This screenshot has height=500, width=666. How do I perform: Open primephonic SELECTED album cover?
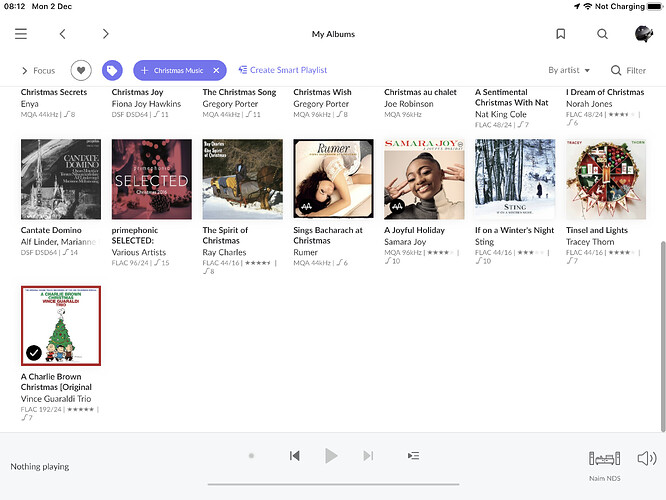[x=152, y=179]
